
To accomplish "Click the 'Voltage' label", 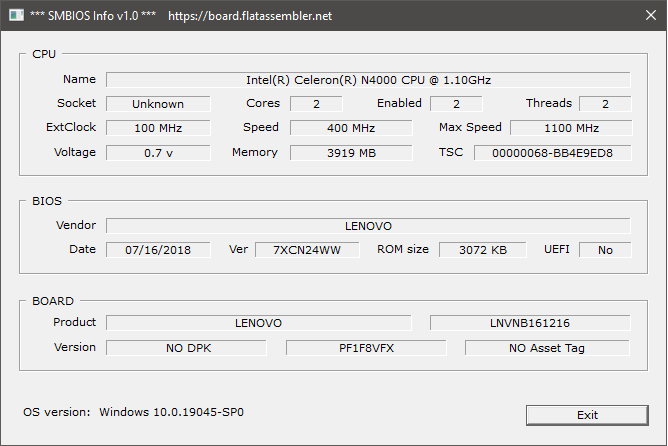I will [x=75, y=152].
